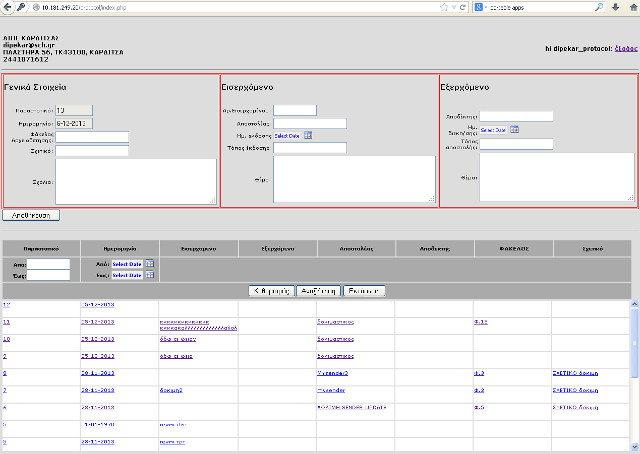This screenshot has width=640, height=454.
Task: Open calendar icon in Εισερχόμενο date field
Action: coord(308,136)
